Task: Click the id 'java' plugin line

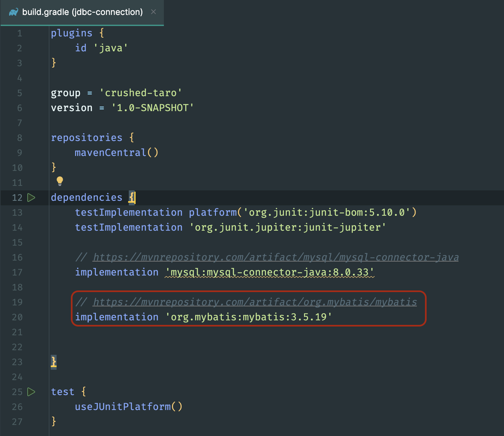Action: point(101,48)
